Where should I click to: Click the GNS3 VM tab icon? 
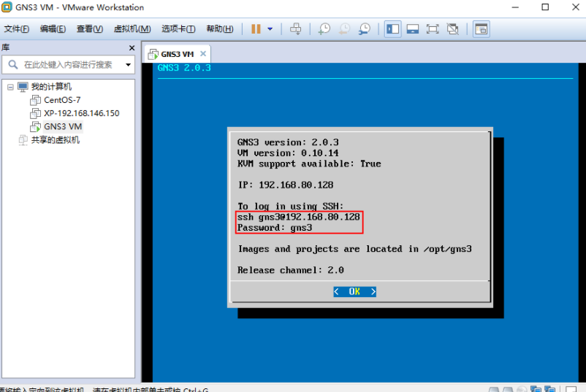tap(153, 55)
